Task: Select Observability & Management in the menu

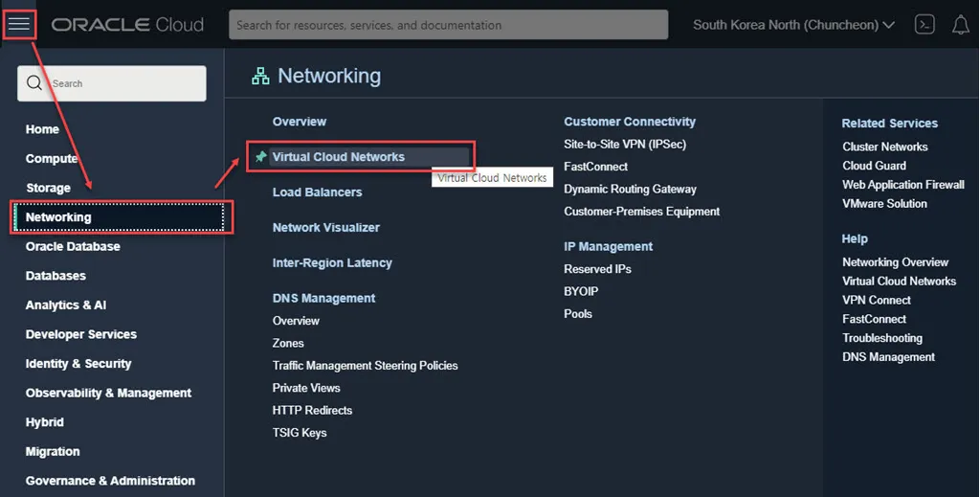Action: coord(108,394)
